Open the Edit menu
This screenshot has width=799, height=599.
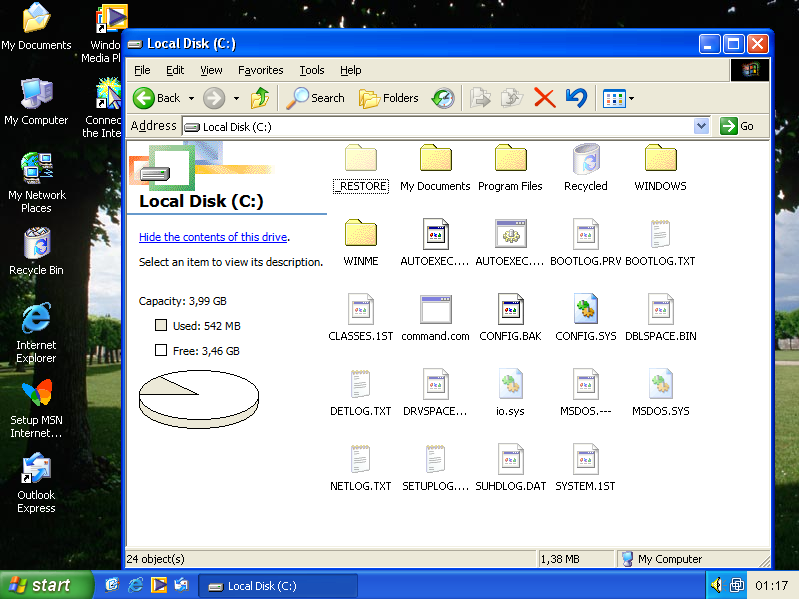[x=175, y=70]
